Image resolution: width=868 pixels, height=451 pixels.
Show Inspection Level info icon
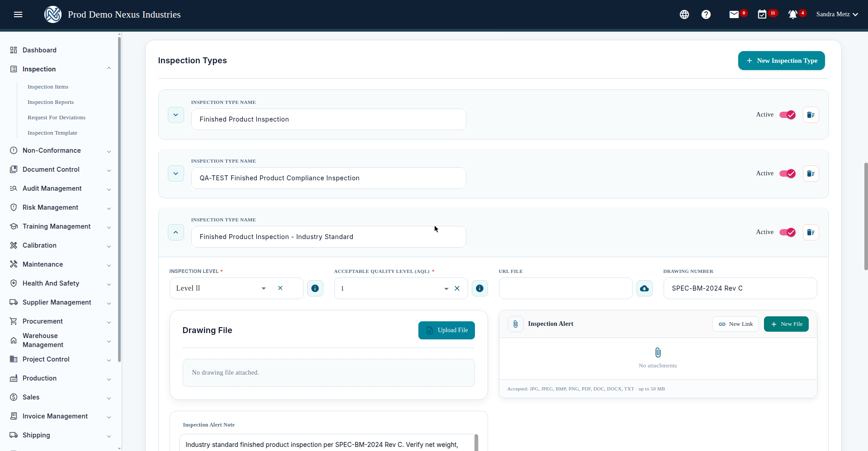(315, 288)
